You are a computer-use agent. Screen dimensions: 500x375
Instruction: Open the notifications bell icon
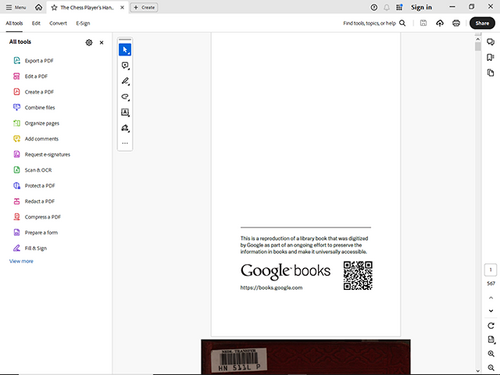pos(387,7)
